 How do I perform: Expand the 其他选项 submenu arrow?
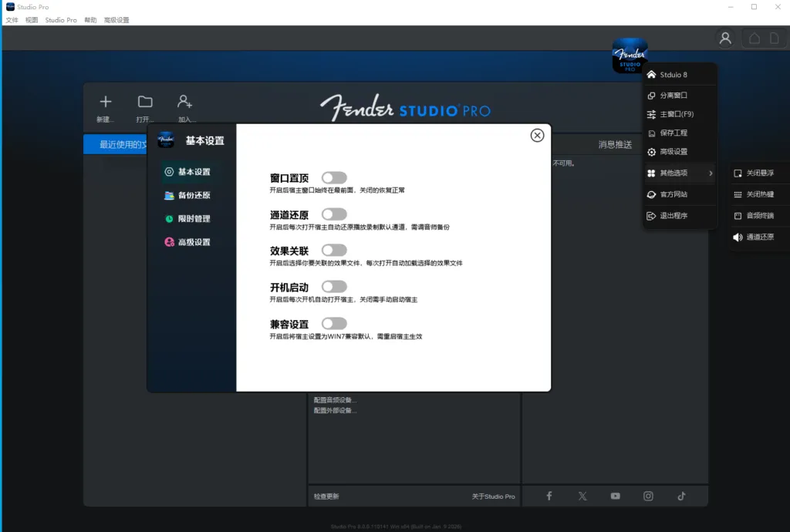pyautogui.click(x=711, y=173)
